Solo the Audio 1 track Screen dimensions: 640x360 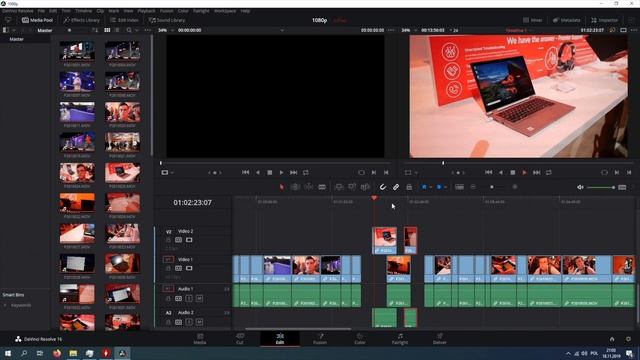point(189,298)
